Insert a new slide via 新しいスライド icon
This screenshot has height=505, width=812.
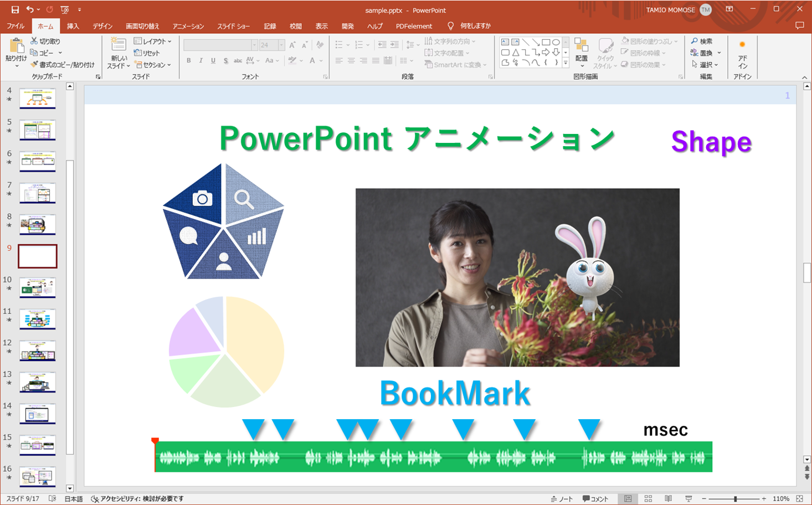point(118,45)
